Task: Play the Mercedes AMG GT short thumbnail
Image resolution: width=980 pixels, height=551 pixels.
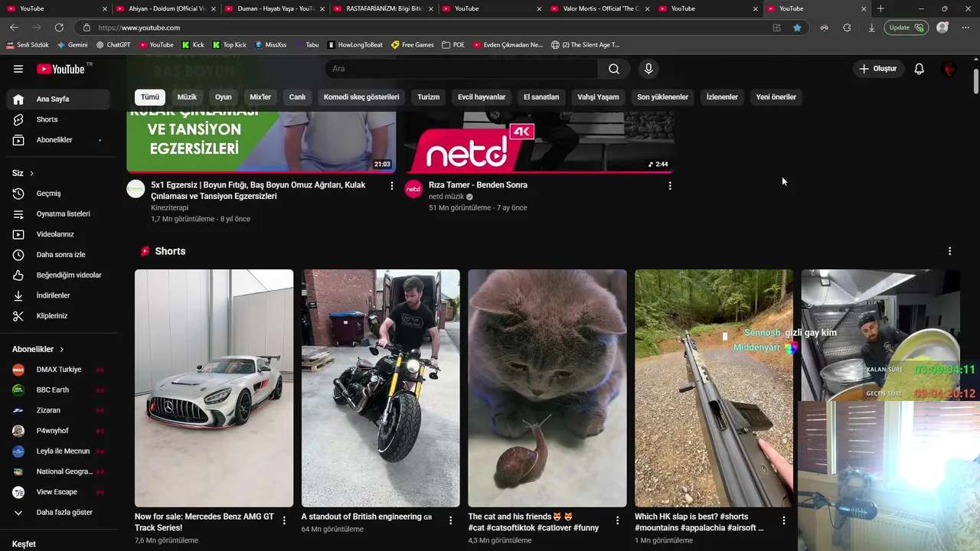Action: 214,388
